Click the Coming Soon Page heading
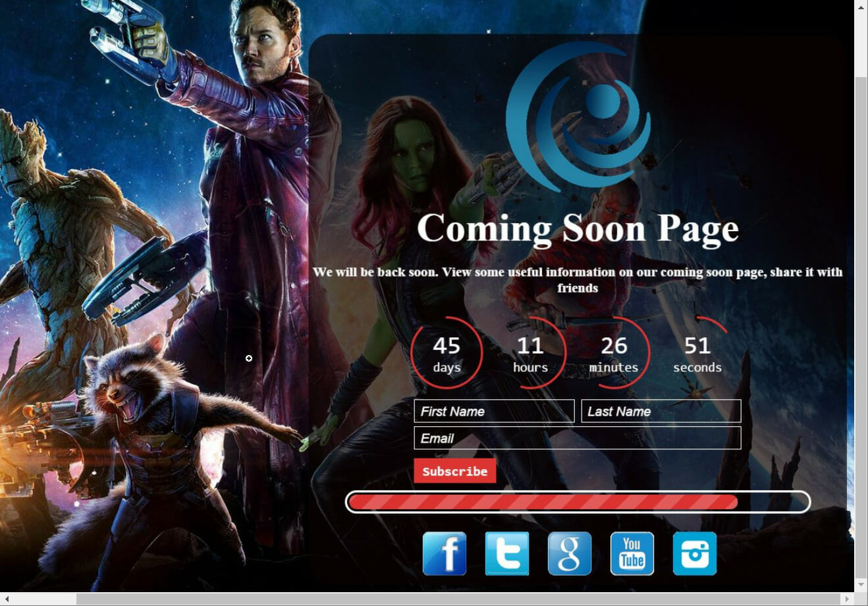This screenshot has width=868, height=606. 578,228
